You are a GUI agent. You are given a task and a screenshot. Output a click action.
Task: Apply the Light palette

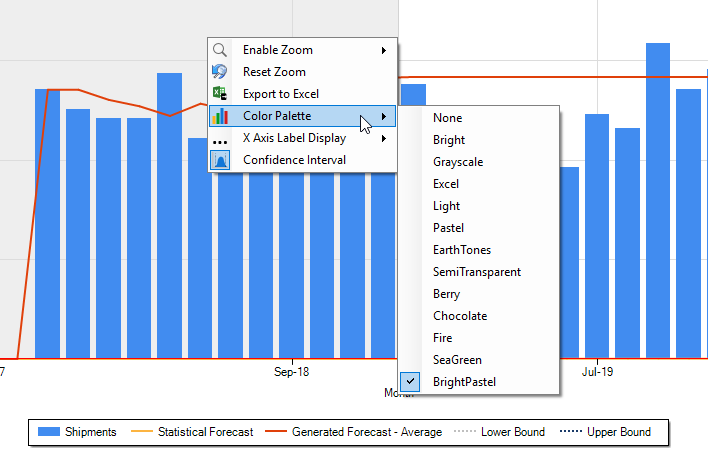[x=479, y=206]
